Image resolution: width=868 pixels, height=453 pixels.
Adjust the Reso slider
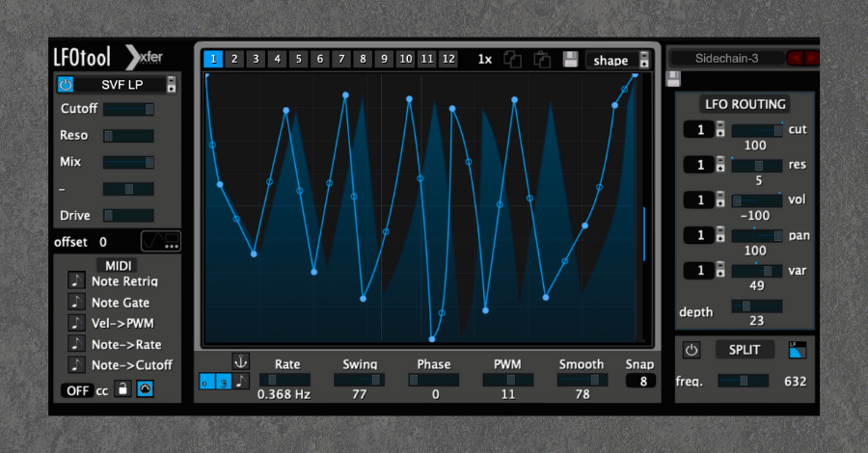click(x=128, y=136)
